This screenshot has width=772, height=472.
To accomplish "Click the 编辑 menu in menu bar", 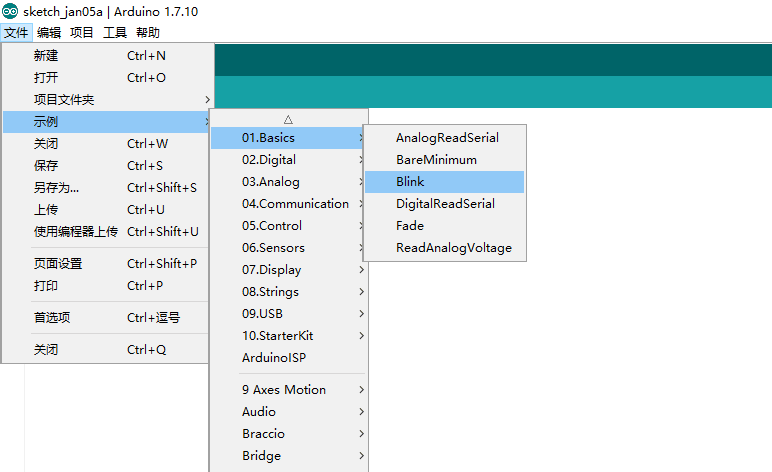I will (x=49, y=33).
